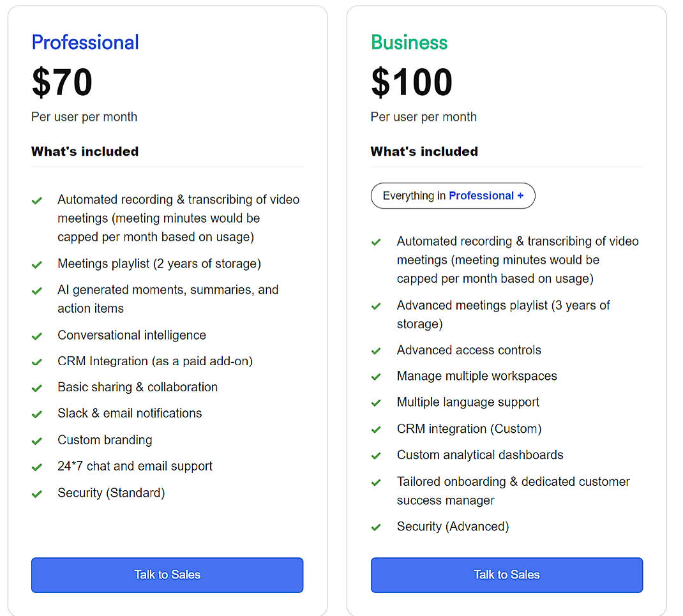Image resolution: width=683 pixels, height=616 pixels.
Task: Expand the Everything in Professional pill
Action: point(453,195)
